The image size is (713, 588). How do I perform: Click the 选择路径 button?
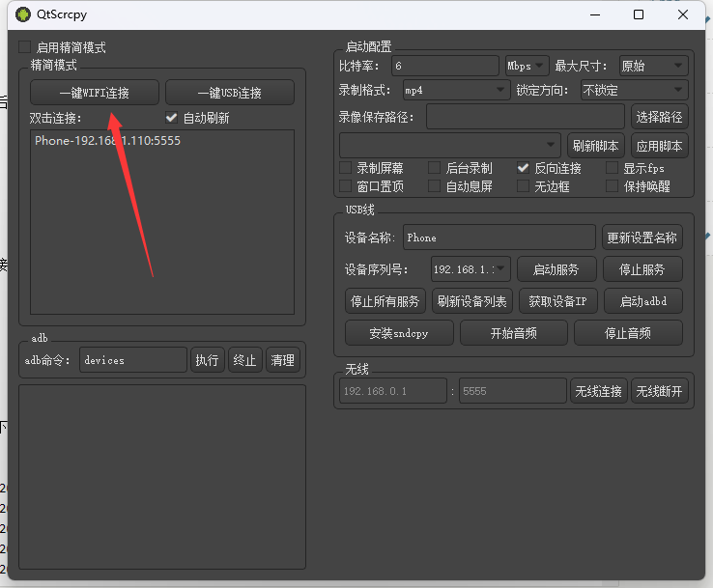(x=659, y=117)
